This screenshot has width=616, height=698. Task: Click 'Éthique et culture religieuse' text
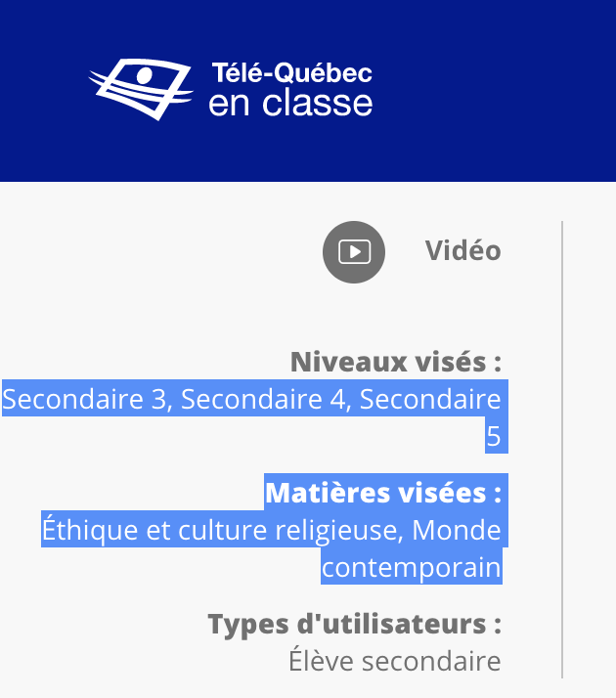pos(221,530)
